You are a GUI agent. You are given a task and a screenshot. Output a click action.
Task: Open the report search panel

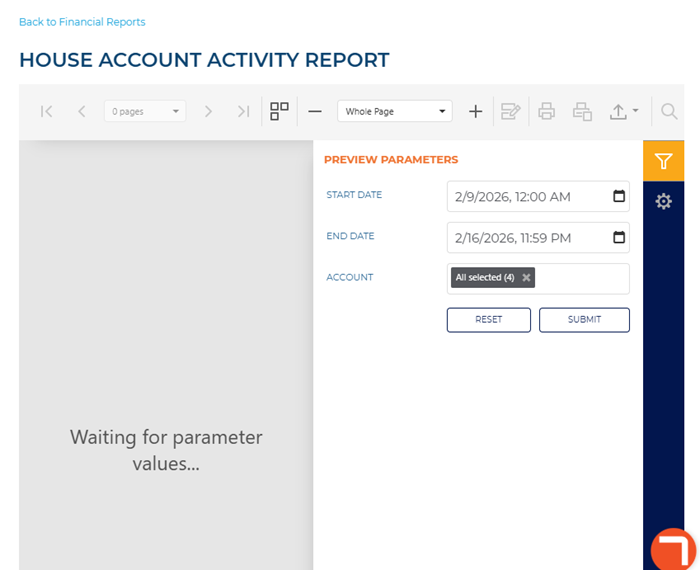point(669,112)
